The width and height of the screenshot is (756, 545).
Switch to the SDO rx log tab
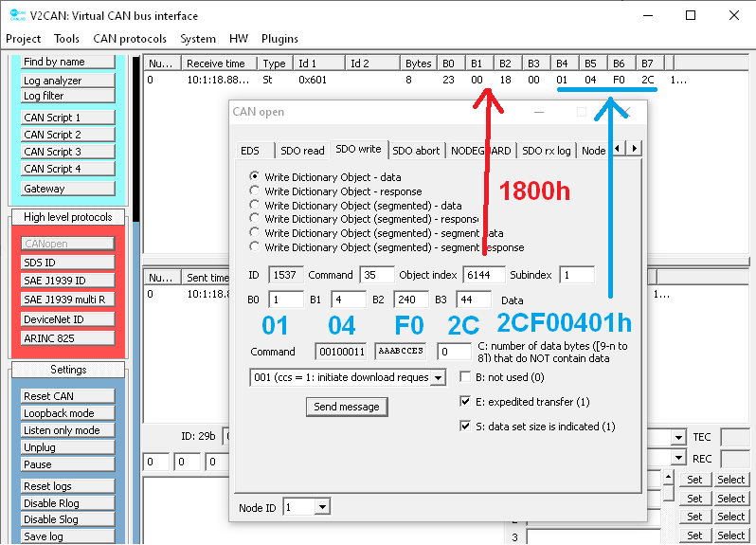tap(547, 151)
